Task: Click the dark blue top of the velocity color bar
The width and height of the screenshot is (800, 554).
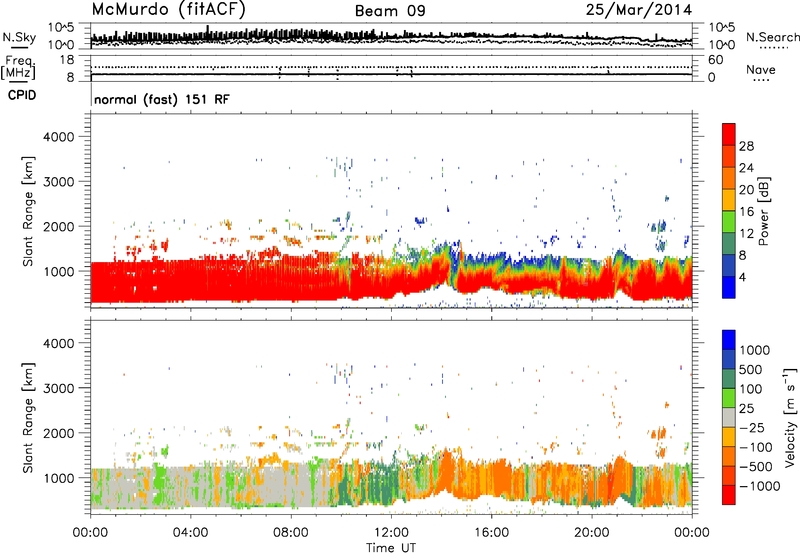Action: pyautogui.click(x=729, y=340)
